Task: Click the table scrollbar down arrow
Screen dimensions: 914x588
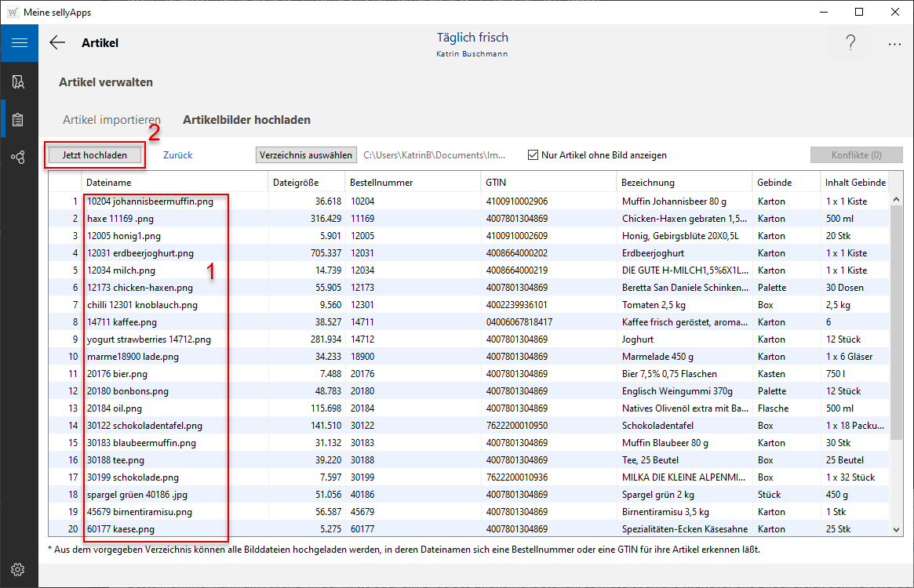Action: pos(897,530)
